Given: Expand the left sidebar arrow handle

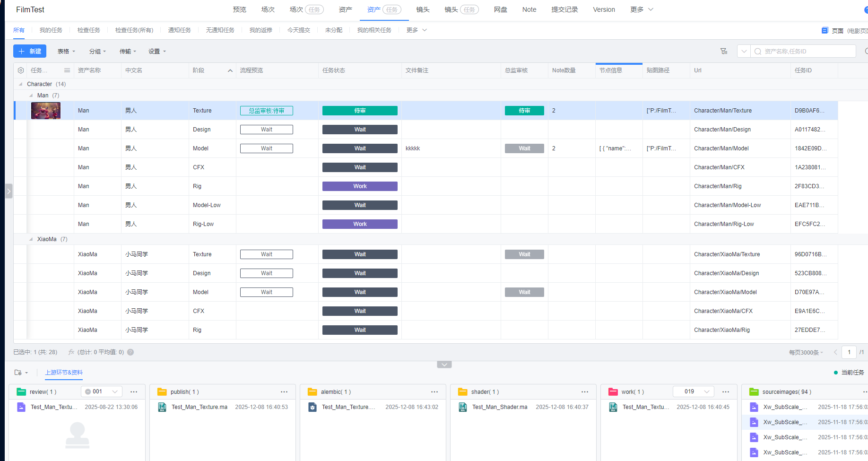Looking at the screenshot, I should pyautogui.click(x=9, y=191).
